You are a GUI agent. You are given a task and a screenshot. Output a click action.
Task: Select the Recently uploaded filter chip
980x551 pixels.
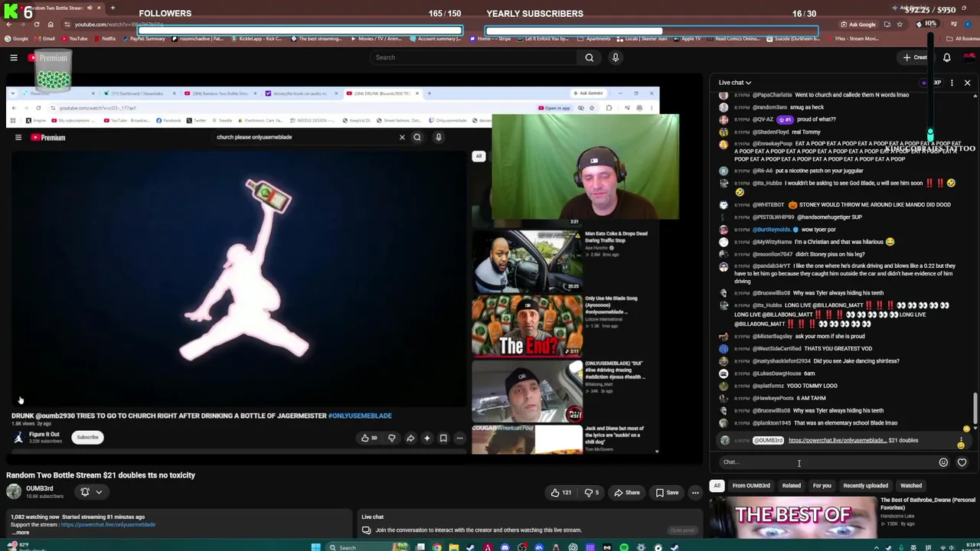[x=866, y=486]
